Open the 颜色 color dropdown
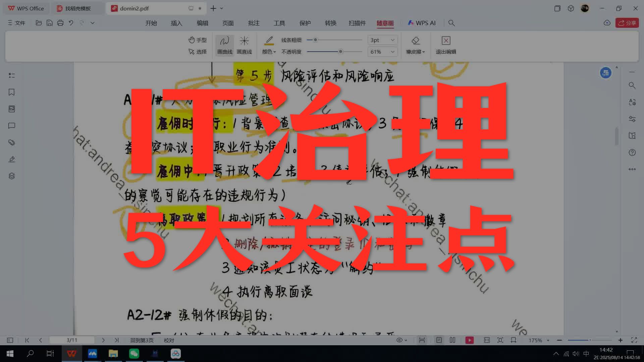Viewport: 644px width, 362px height. [269, 52]
